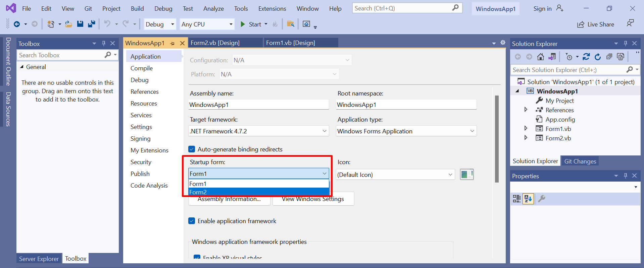644x268 pixels.
Task: Click the Save All icon
Action: pos(91,24)
